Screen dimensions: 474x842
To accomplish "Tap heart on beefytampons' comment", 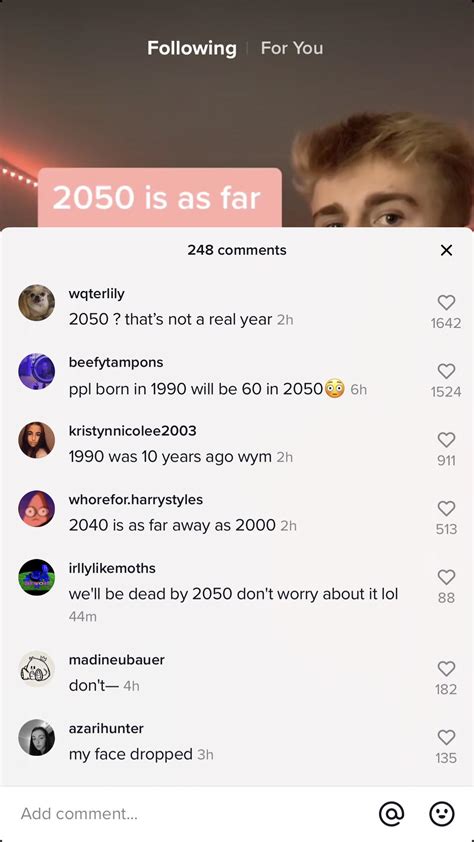I will point(446,372).
